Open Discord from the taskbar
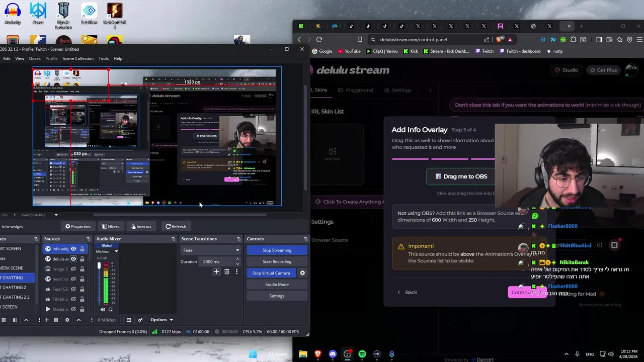This screenshot has width=644, height=362. pos(333,354)
